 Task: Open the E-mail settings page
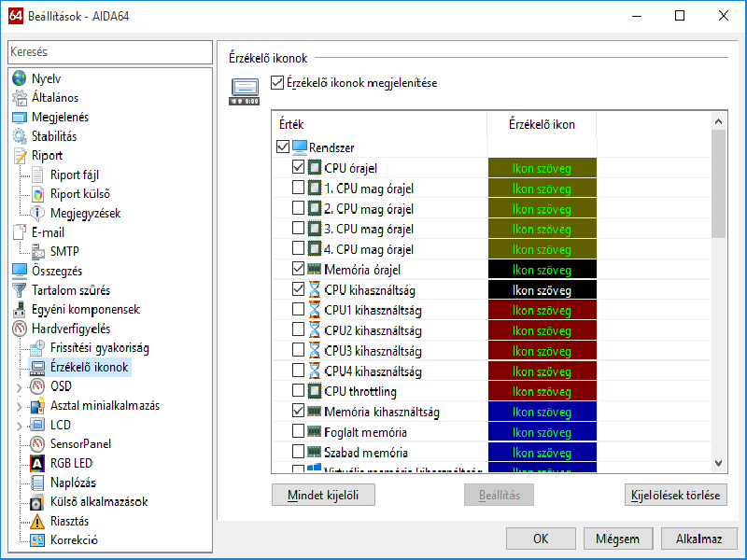tap(48, 232)
